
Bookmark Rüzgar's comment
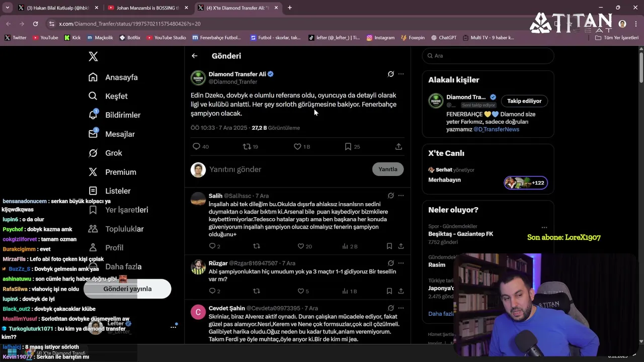click(389, 291)
